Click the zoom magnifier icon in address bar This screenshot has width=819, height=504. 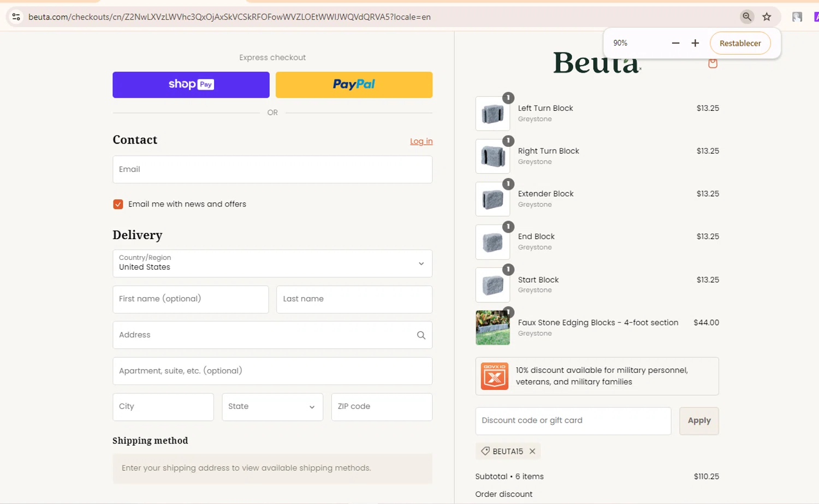coord(746,17)
